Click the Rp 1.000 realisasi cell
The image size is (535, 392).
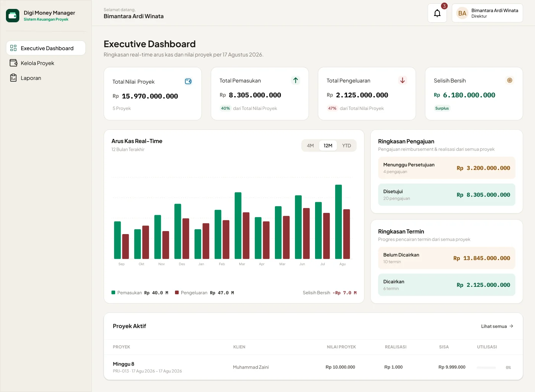393,367
